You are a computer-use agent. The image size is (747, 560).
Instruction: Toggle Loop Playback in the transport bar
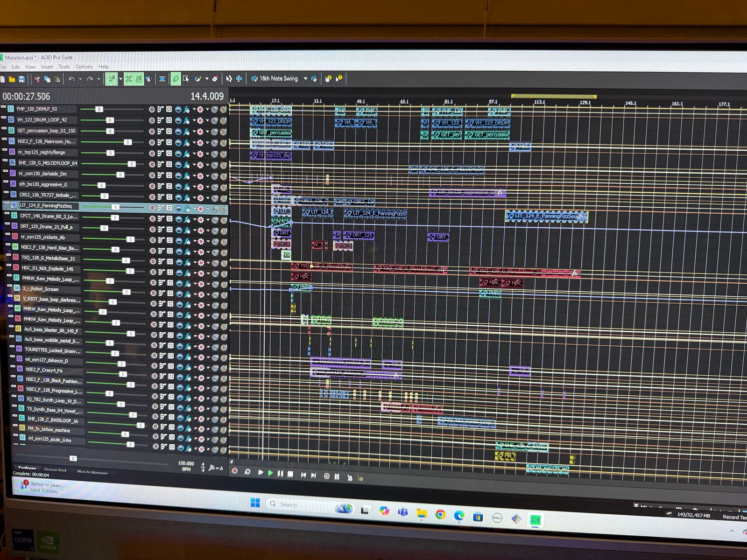(247, 472)
